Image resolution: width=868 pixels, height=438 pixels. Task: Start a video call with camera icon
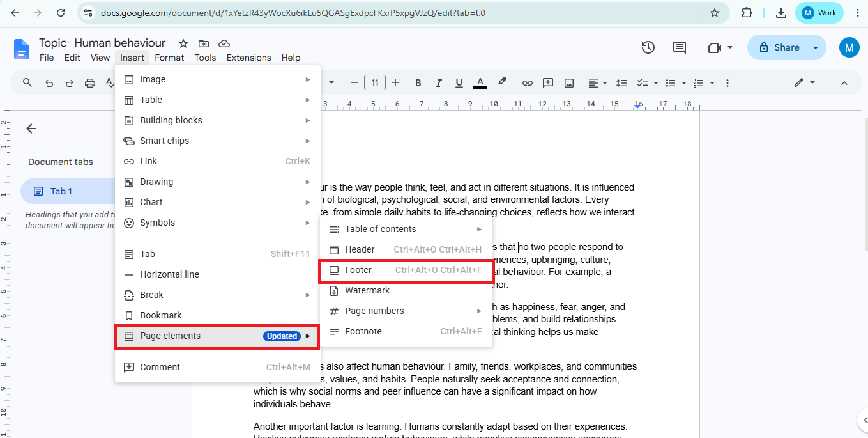[714, 47]
